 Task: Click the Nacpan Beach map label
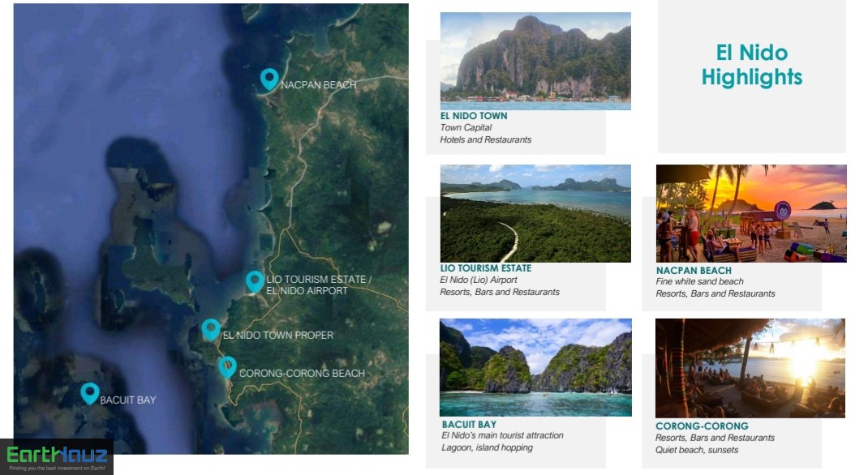[318, 84]
